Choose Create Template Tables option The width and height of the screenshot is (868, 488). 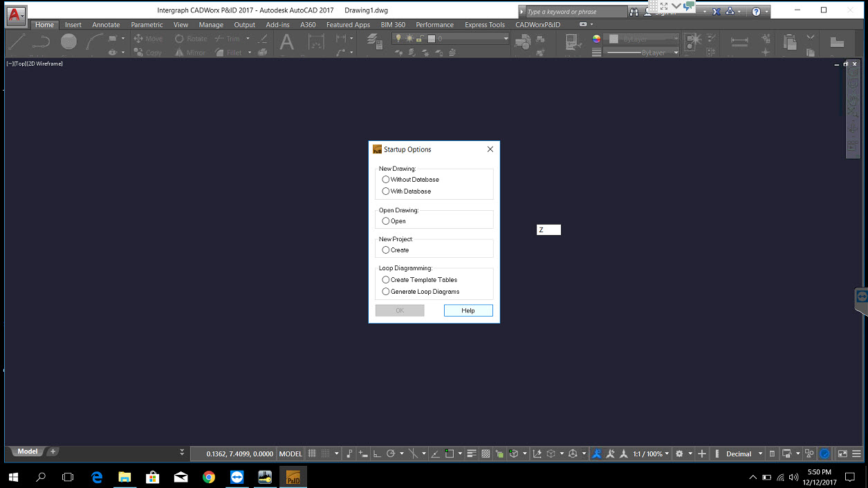[x=386, y=280]
